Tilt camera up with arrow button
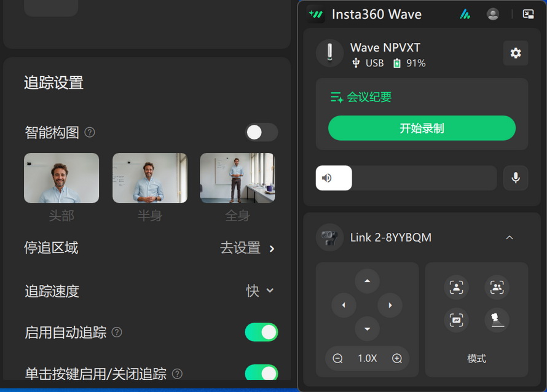 point(367,281)
